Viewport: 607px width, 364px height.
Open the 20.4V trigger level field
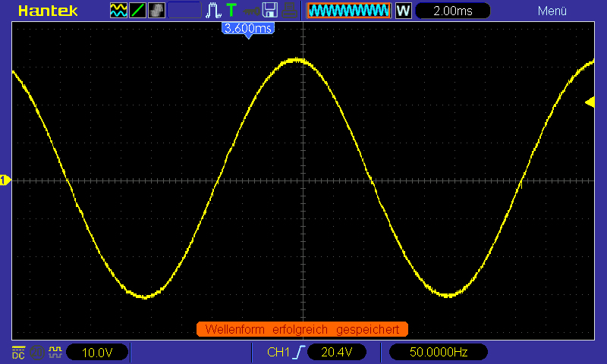click(x=338, y=352)
